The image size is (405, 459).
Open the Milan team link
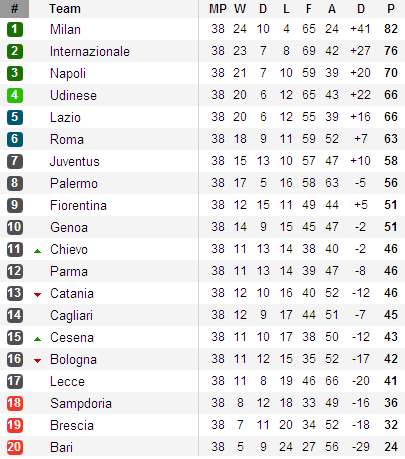[x=65, y=29]
